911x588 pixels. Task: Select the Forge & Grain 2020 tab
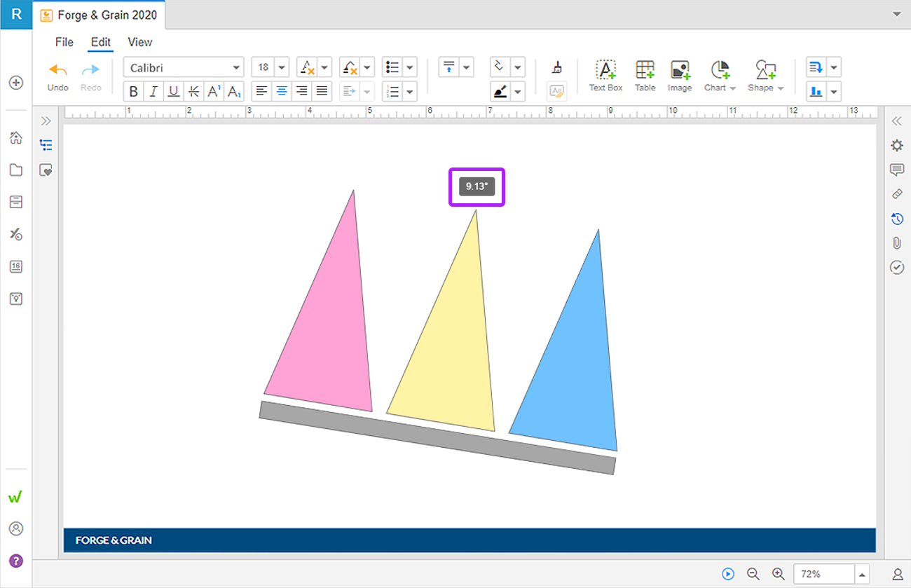coord(101,15)
